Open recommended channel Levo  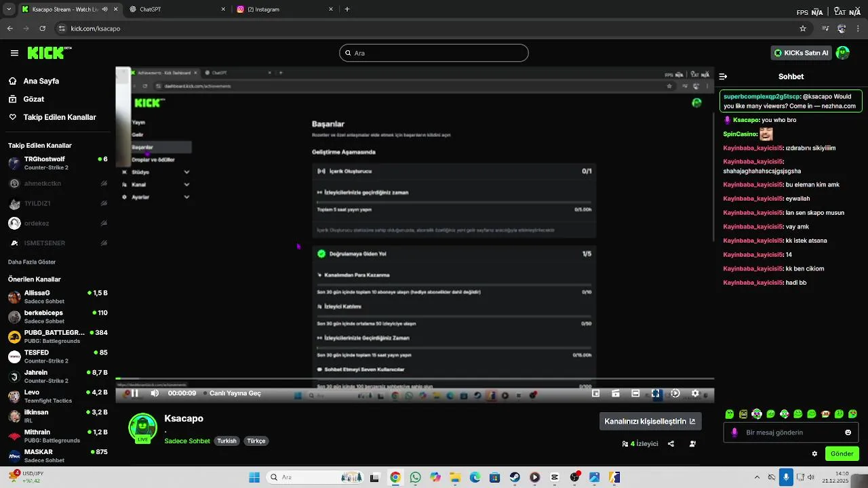pyautogui.click(x=58, y=396)
